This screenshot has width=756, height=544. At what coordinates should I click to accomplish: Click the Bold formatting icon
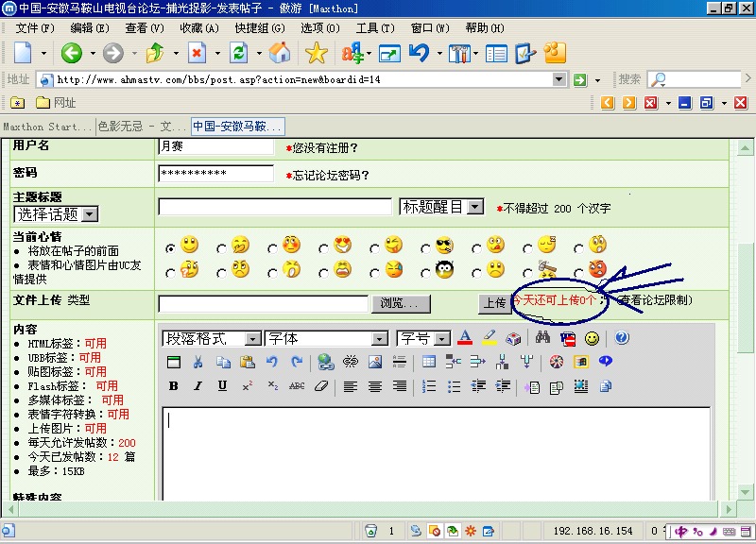173,386
